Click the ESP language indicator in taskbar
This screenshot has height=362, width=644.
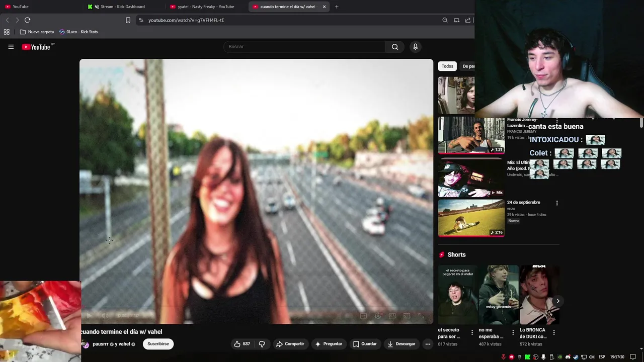click(602, 357)
